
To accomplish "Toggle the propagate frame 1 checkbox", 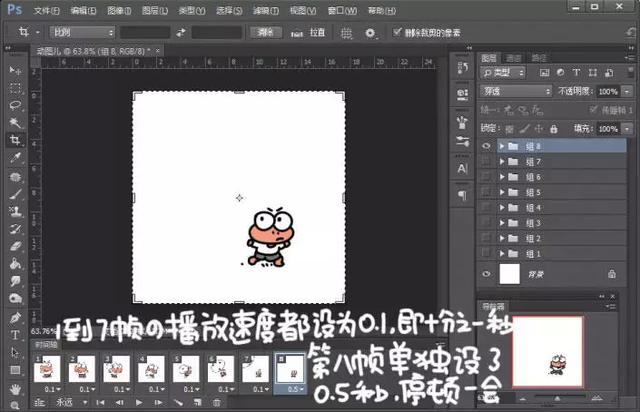I will tap(593, 109).
